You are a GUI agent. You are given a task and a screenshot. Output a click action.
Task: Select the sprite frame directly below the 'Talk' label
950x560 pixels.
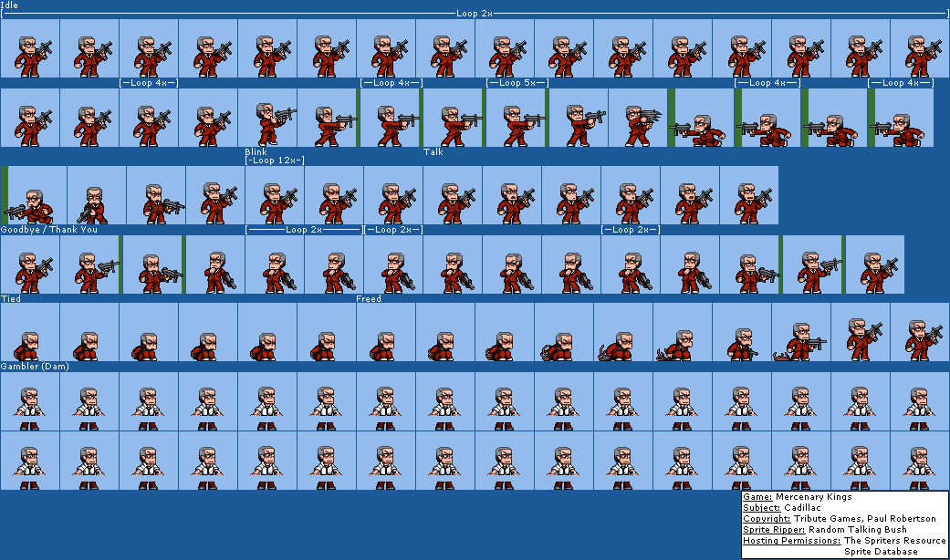point(453,195)
